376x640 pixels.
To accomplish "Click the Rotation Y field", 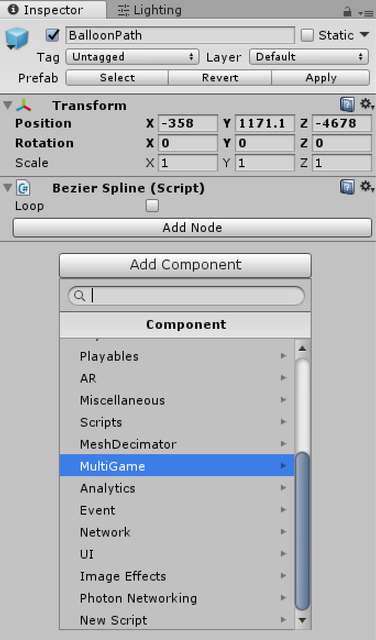I will (x=265, y=143).
